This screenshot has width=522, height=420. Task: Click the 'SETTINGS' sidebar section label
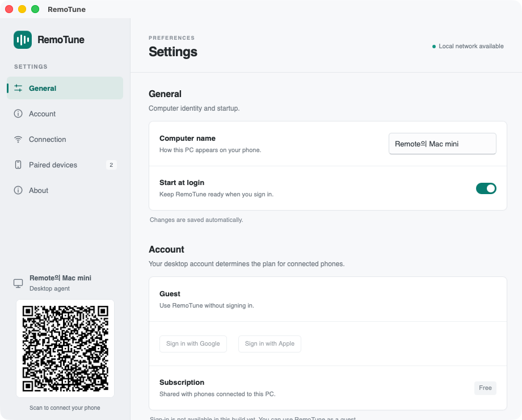[31, 66]
